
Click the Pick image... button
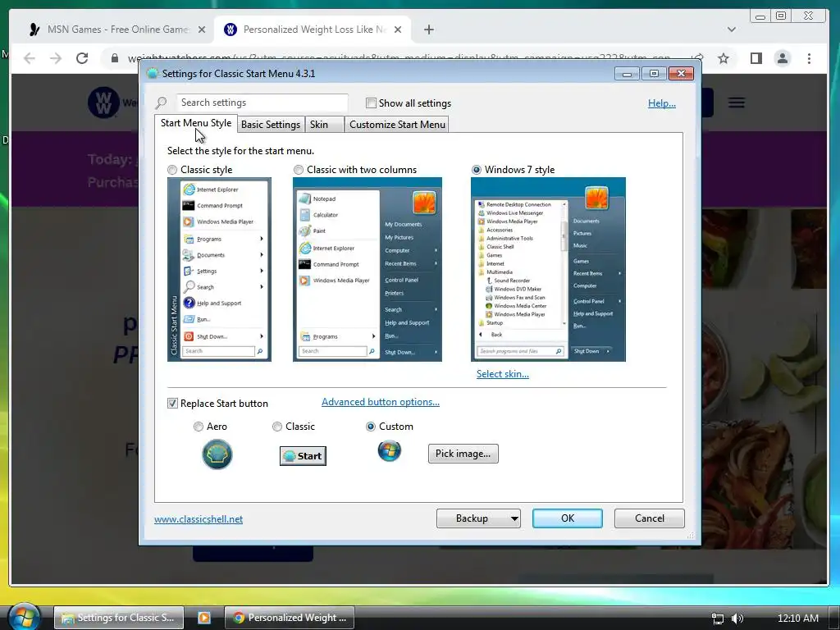pos(463,454)
